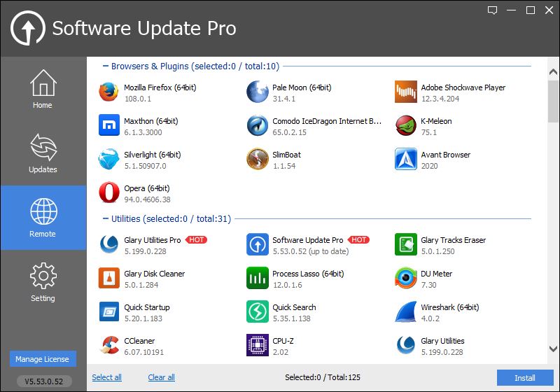
Task: Click the vertical scrollbar thumb
Action: [553, 101]
